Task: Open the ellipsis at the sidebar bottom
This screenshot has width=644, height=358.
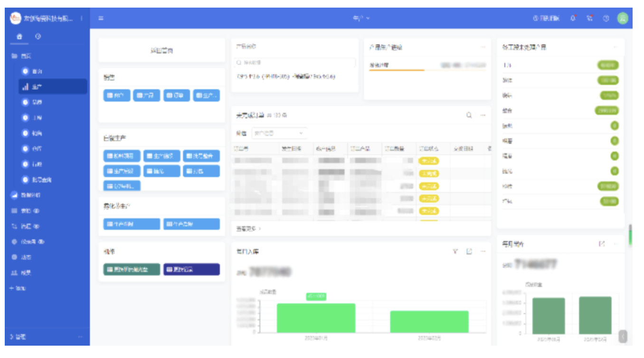Action: coord(81,337)
